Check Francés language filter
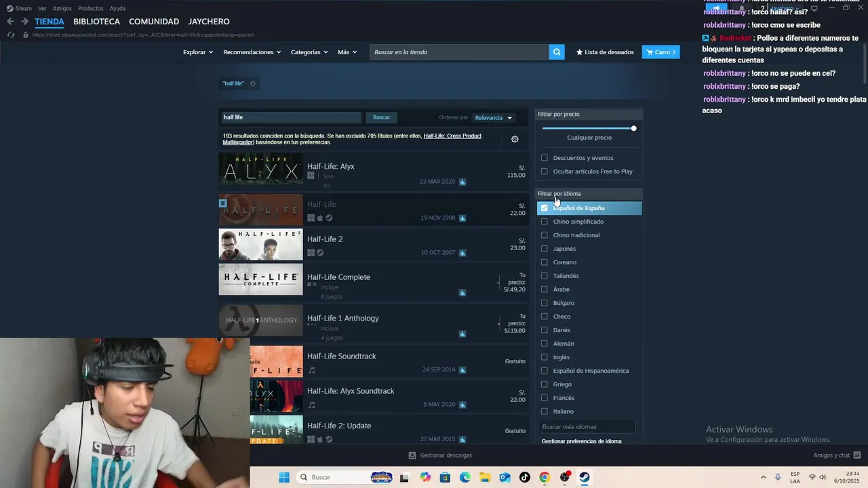Viewport: 868px width, 488px height. coord(544,398)
